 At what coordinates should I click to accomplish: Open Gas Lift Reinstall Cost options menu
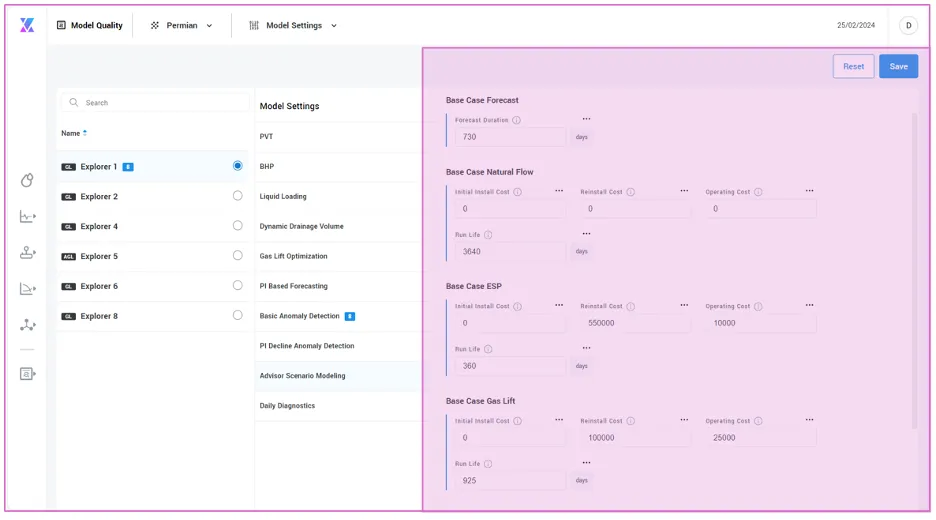click(684, 420)
